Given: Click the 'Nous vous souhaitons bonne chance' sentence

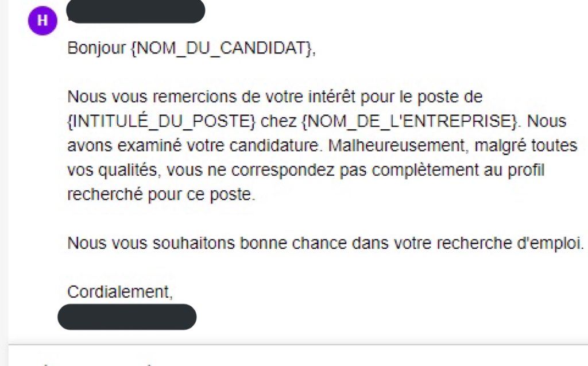Looking at the screenshot, I should pos(325,243).
